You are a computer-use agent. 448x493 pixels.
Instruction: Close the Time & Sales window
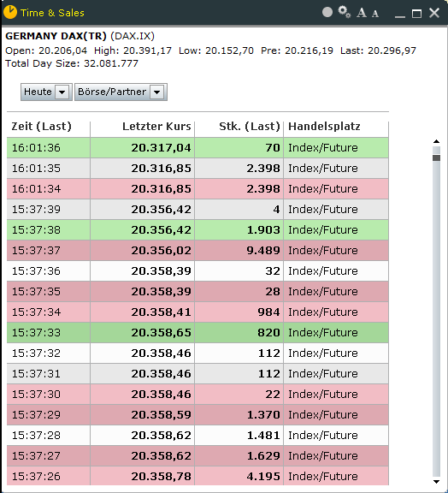point(434,13)
